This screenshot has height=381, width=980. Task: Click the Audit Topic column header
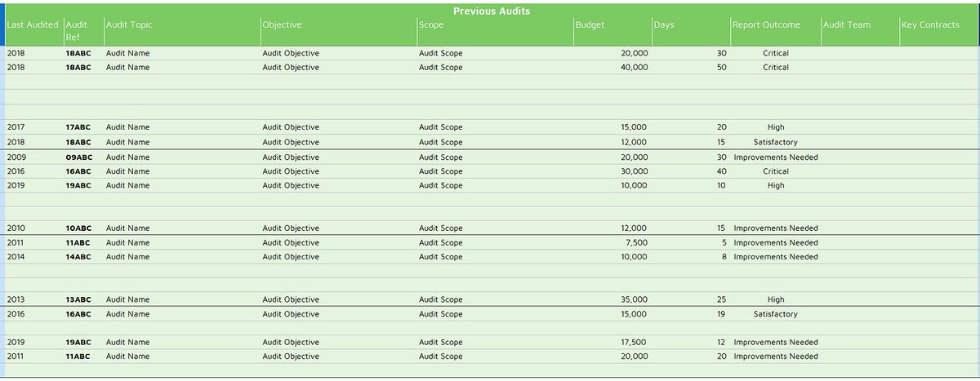[129, 24]
